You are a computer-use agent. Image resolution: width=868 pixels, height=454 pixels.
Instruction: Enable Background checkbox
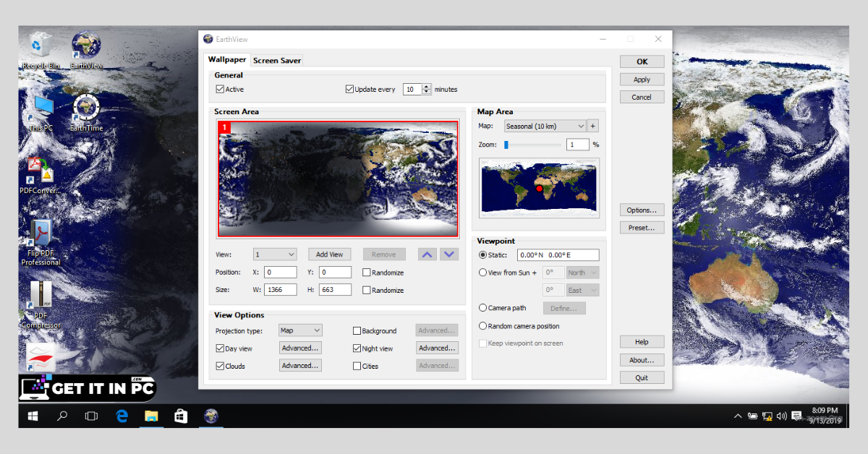(357, 330)
